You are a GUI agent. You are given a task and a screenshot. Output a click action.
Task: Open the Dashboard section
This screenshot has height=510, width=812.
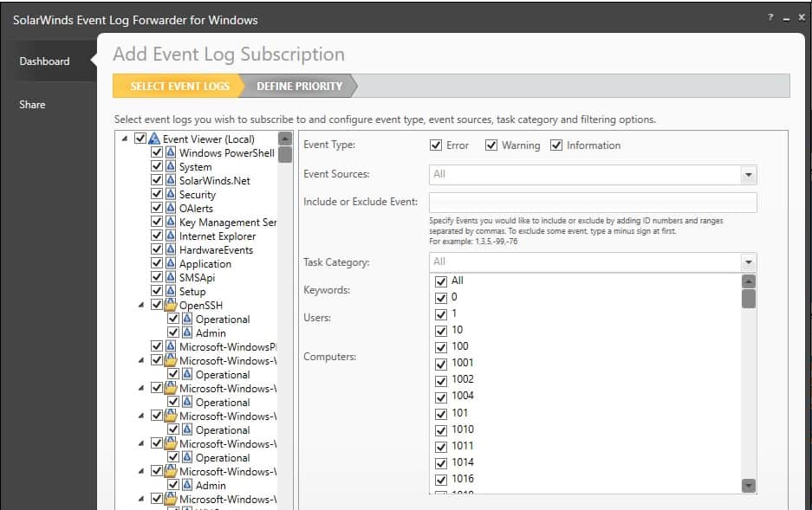click(44, 61)
